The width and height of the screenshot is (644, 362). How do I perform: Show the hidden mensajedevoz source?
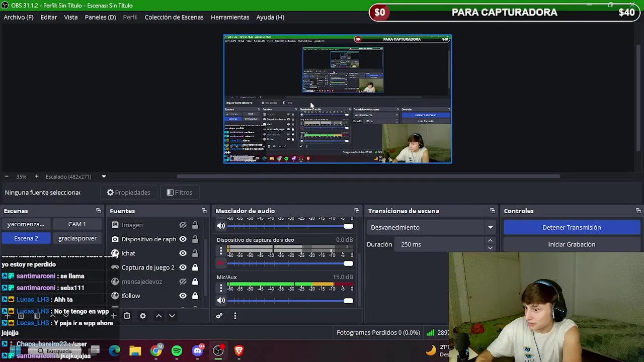183,282
